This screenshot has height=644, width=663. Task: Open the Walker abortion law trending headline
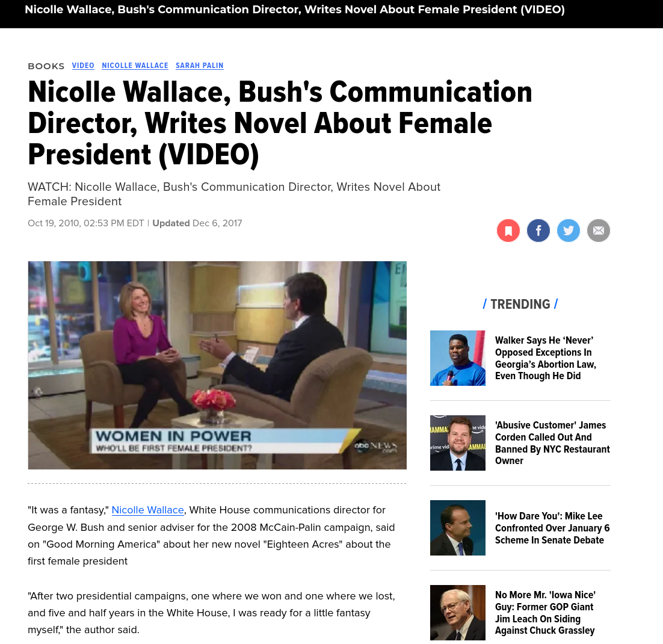[x=546, y=358]
